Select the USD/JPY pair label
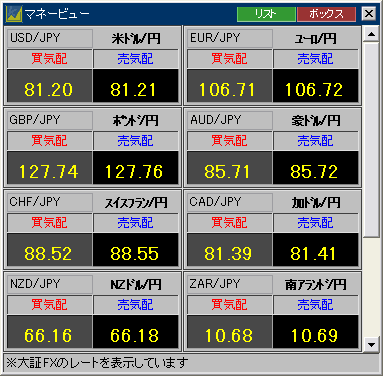The width and height of the screenshot is (383, 376). pos(50,38)
